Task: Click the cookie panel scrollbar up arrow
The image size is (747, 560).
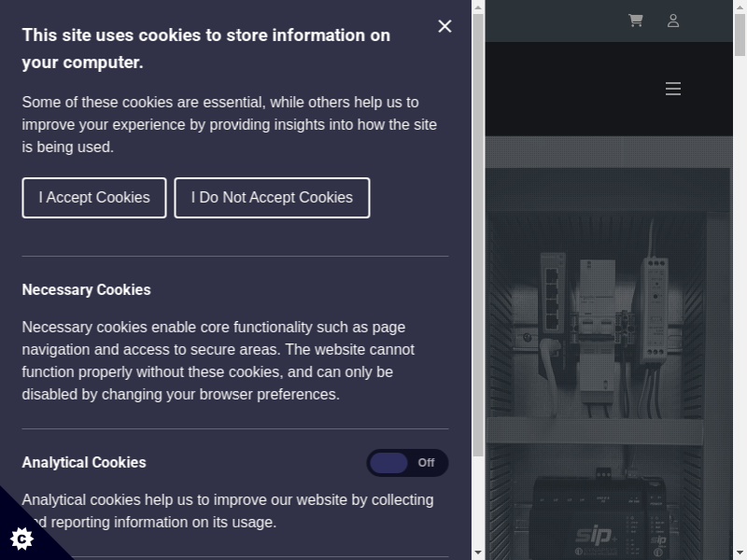Action: [478, 7]
